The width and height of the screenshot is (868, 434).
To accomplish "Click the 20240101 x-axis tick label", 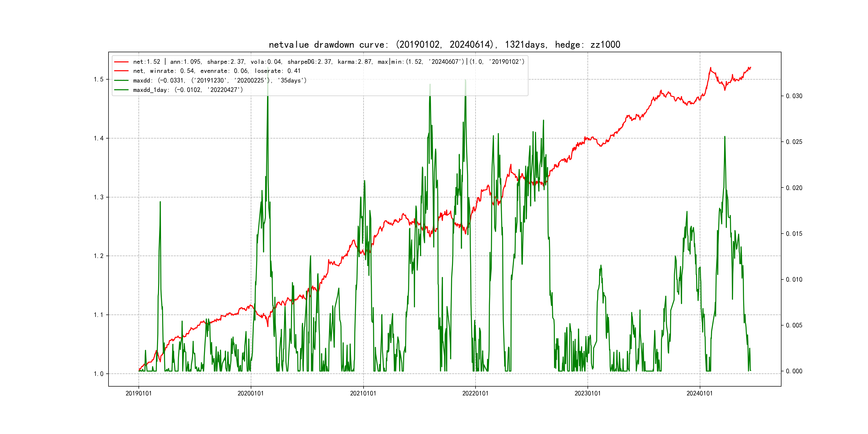I will coord(699,393).
